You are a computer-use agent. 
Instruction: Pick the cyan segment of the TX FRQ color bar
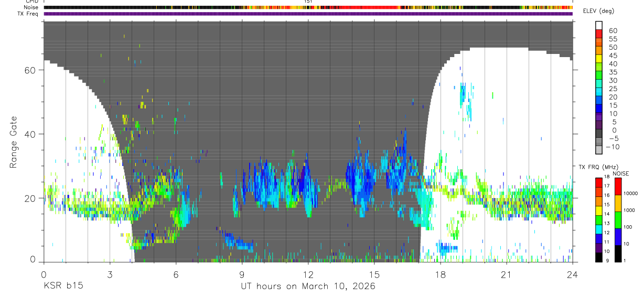point(599,229)
